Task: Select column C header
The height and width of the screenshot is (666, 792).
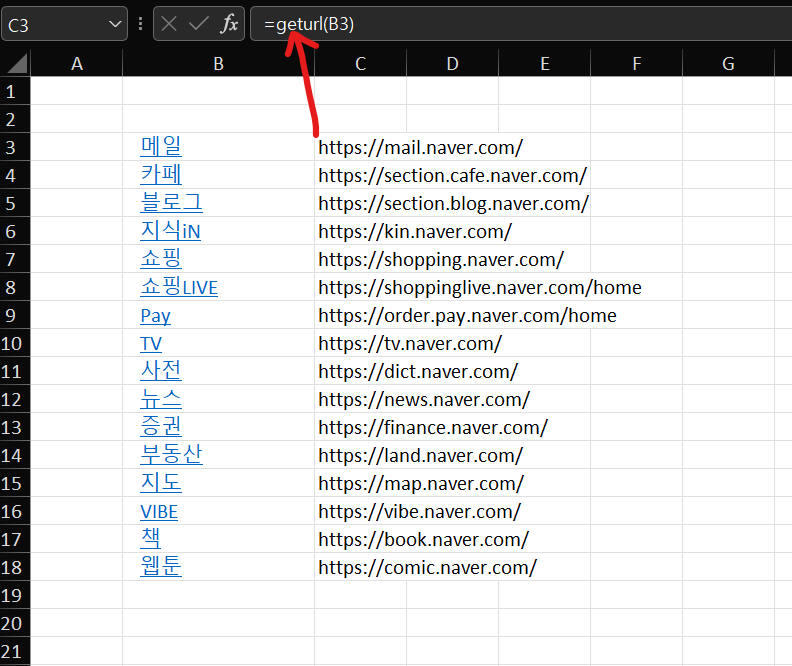Action: pos(360,64)
